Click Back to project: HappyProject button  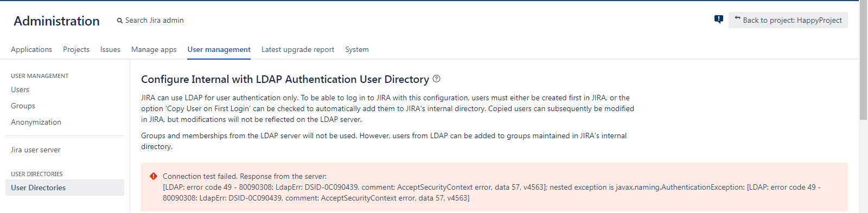[788, 20]
